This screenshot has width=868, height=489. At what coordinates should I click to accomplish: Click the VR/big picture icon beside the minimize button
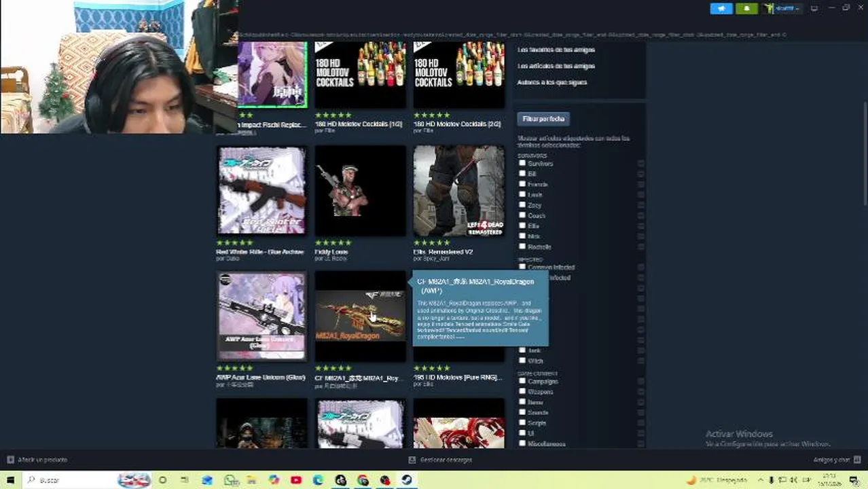tap(814, 8)
